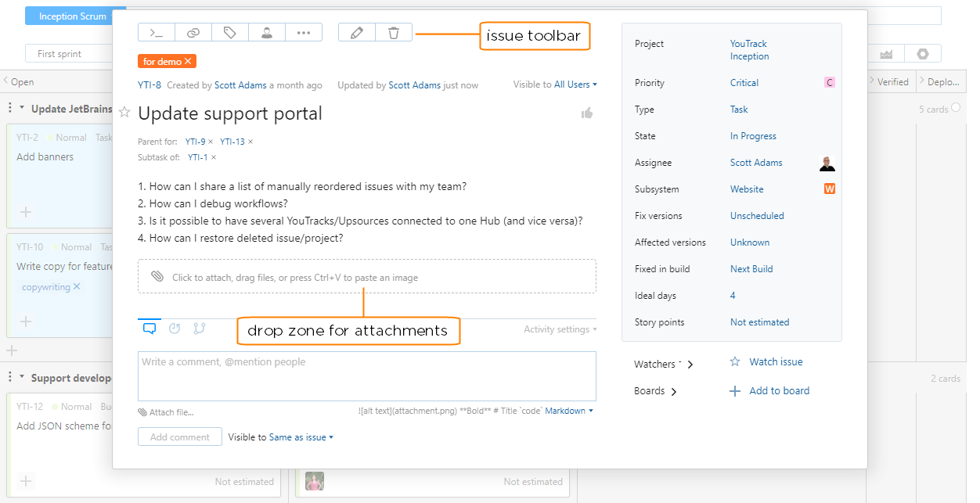Click the orange Website subsystem swatch
The image size is (980, 503).
click(x=830, y=189)
